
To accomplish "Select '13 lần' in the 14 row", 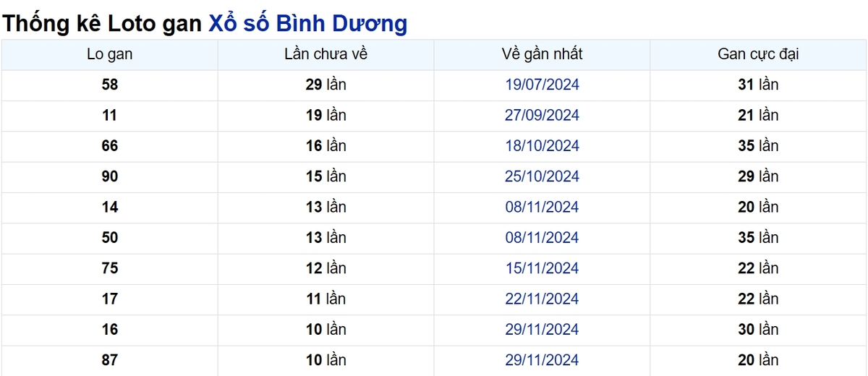I will click(x=326, y=207).
